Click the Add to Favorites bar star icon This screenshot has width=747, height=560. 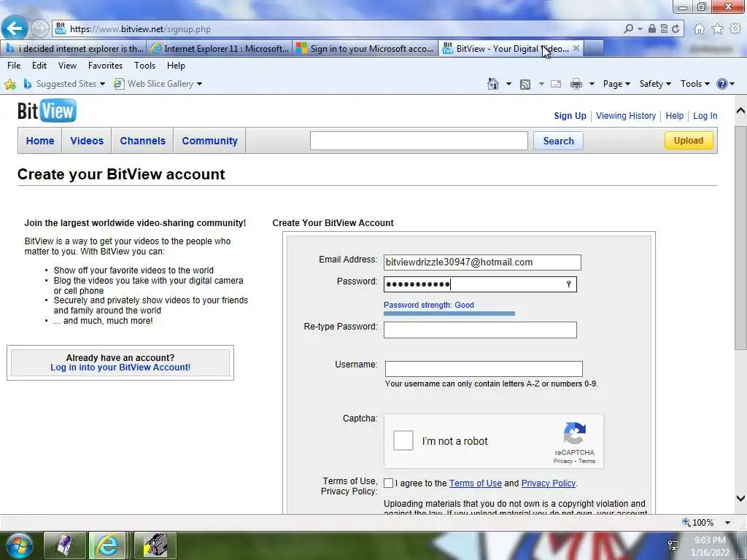click(10, 85)
